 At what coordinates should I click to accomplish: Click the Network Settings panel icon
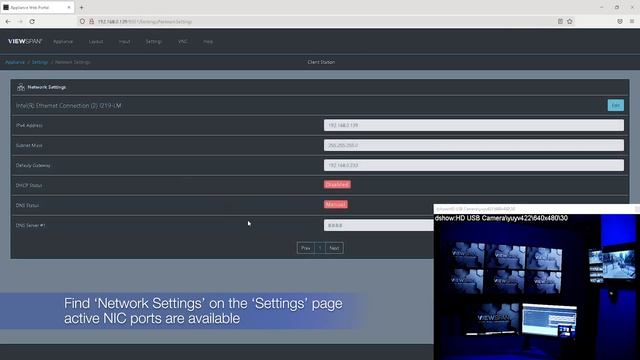(21, 87)
